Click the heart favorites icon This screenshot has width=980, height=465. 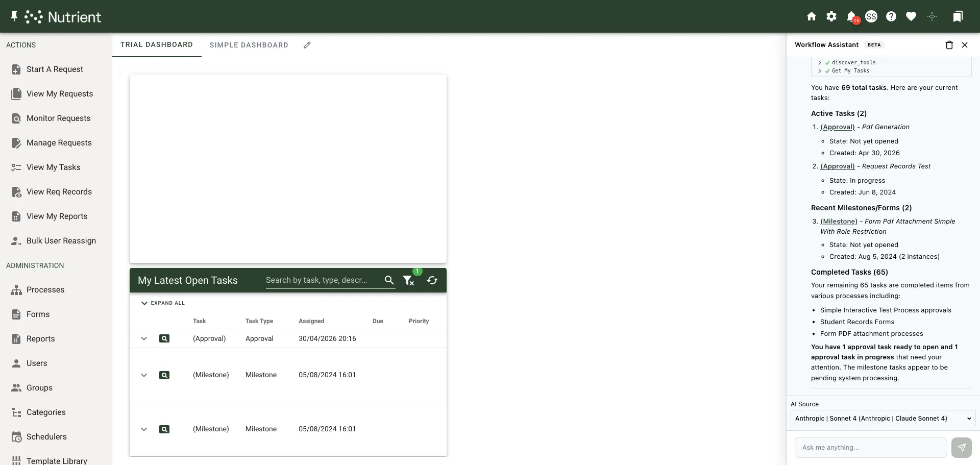tap(911, 16)
